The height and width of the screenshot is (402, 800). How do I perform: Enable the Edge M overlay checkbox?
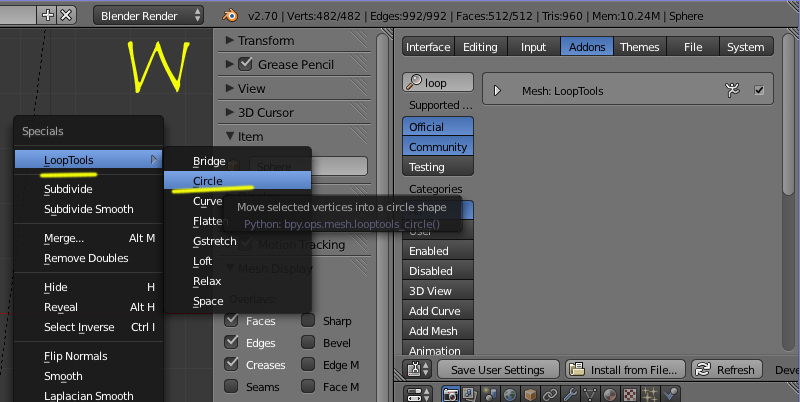coord(308,364)
